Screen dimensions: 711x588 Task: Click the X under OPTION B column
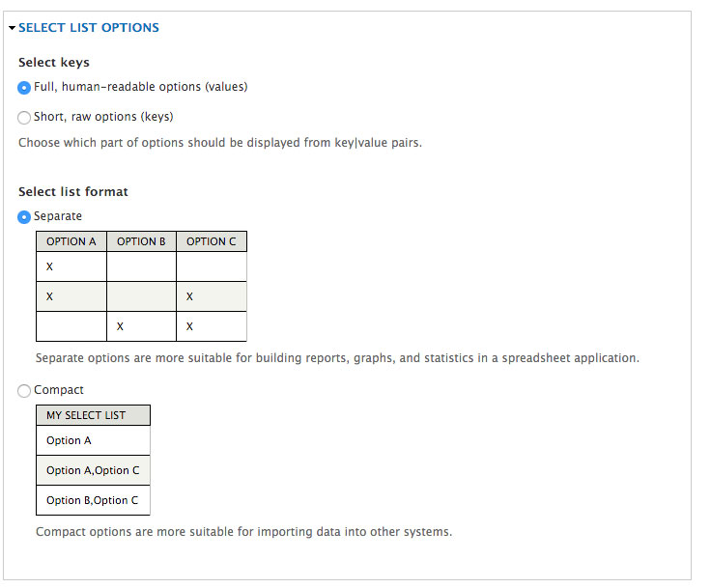pos(120,326)
